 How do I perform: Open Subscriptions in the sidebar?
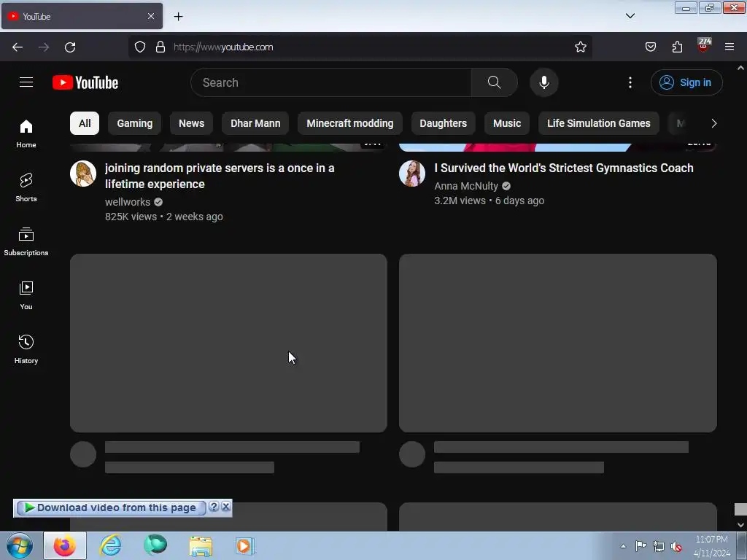pyautogui.click(x=26, y=242)
